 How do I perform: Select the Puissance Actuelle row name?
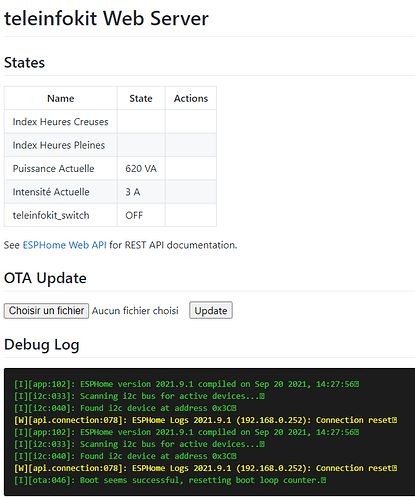[x=53, y=169]
